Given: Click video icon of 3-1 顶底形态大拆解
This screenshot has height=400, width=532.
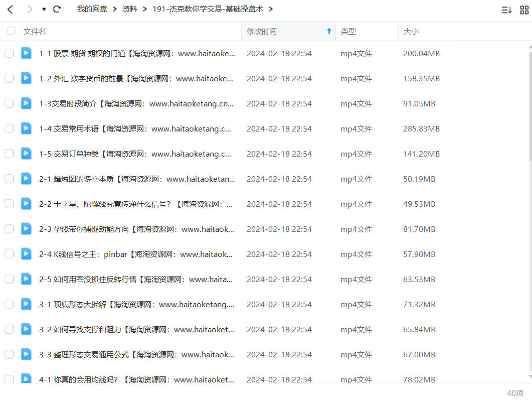Looking at the screenshot, I should pos(26,304).
